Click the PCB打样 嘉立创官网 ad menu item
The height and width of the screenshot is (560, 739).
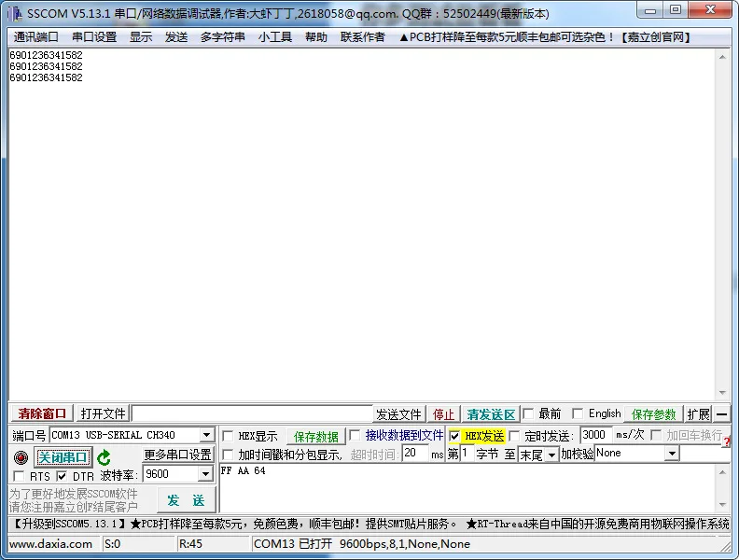pyautogui.click(x=544, y=37)
